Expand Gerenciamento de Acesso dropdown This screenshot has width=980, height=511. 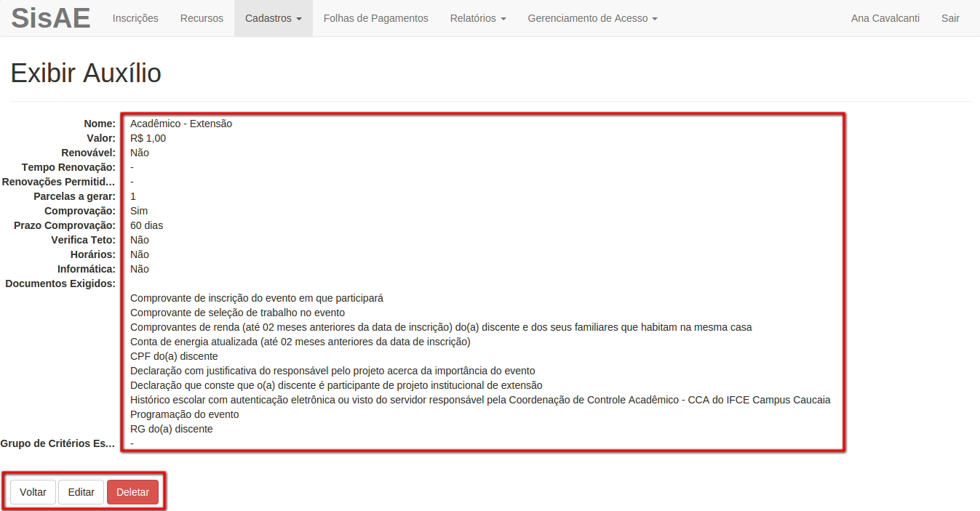pos(593,18)
